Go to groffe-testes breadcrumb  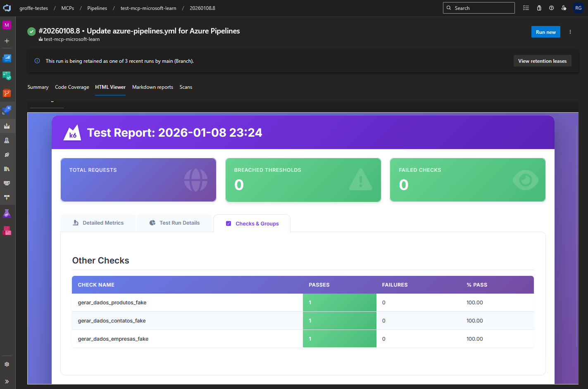point(34,8)
